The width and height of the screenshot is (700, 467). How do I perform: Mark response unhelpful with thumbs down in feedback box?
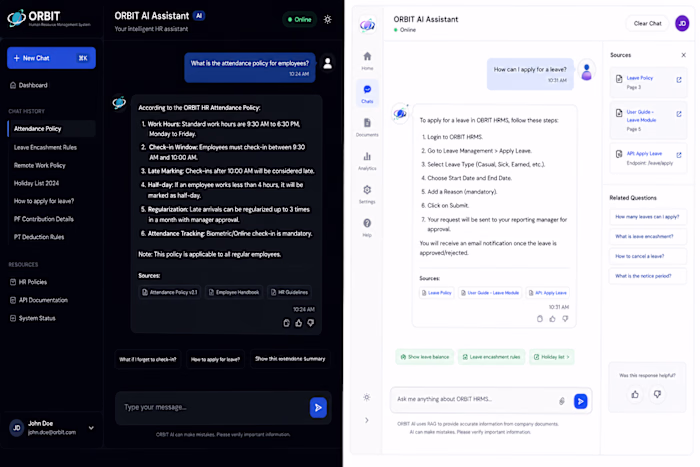coord(657,394)
